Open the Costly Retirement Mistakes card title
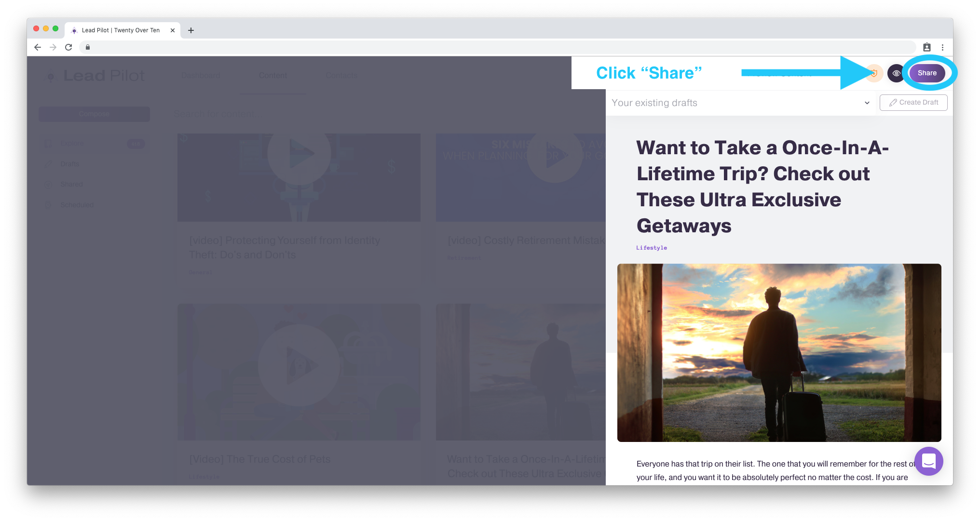 (526, 240)
